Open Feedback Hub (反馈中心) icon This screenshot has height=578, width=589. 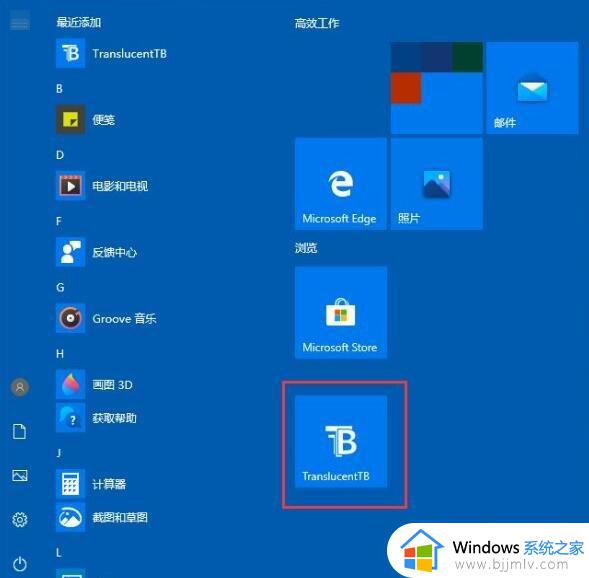click(70, 252)
